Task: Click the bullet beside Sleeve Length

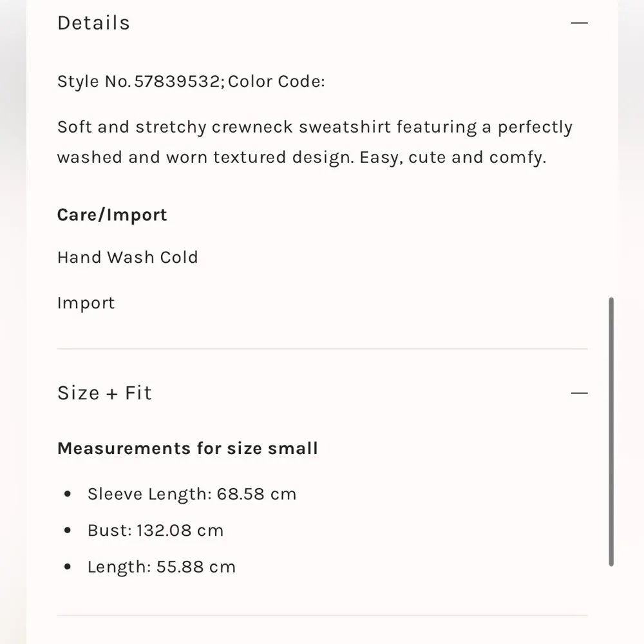Action: point(68,495)
